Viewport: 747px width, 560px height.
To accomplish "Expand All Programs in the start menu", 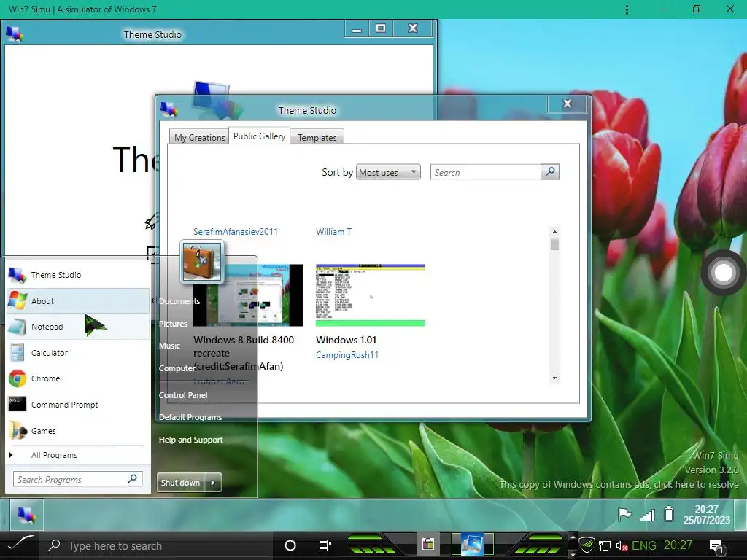I will point(78,455).
